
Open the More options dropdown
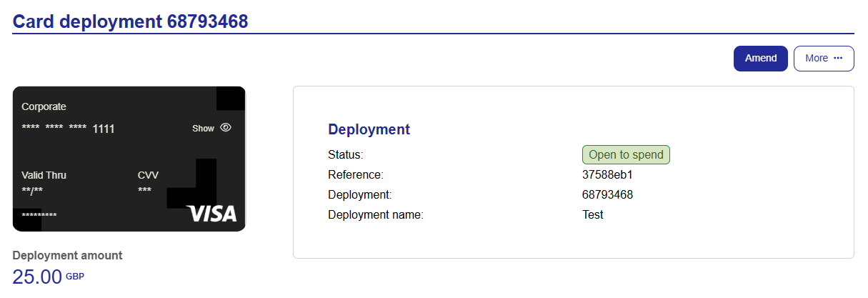(824, 59)
